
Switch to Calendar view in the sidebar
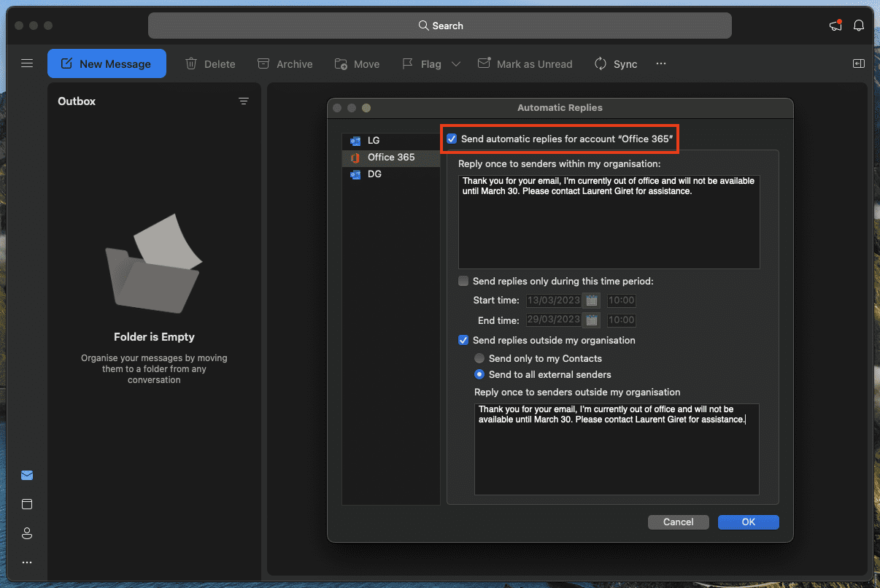point(27,504)
